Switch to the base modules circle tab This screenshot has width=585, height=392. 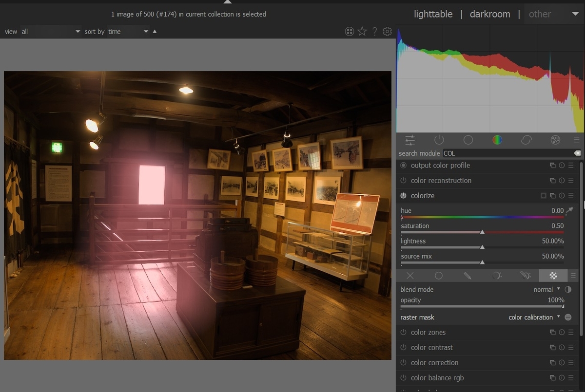pos(468,140)
